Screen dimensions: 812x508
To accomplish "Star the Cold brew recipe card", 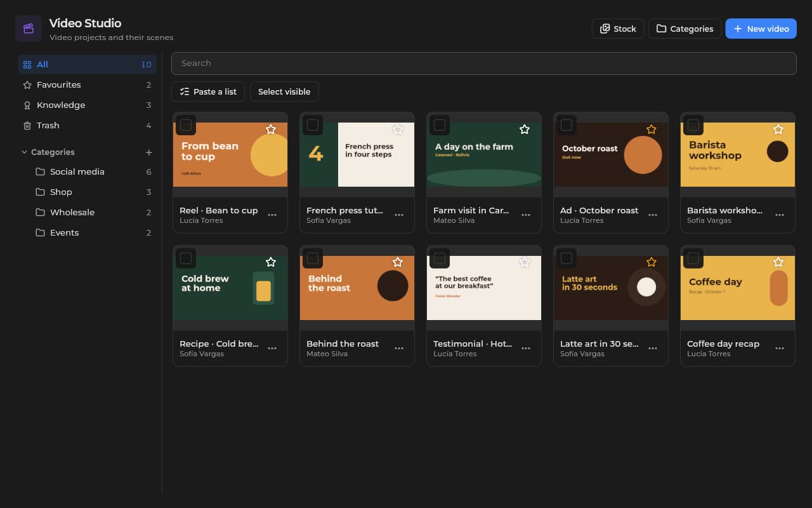I will tap(271, 262).
